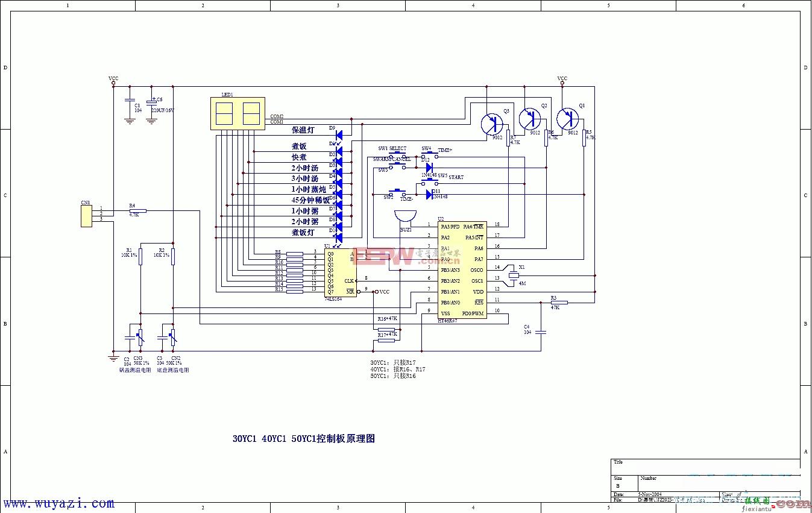
Task: Select the R8 resistor symbol
Action: pos(295,254)
